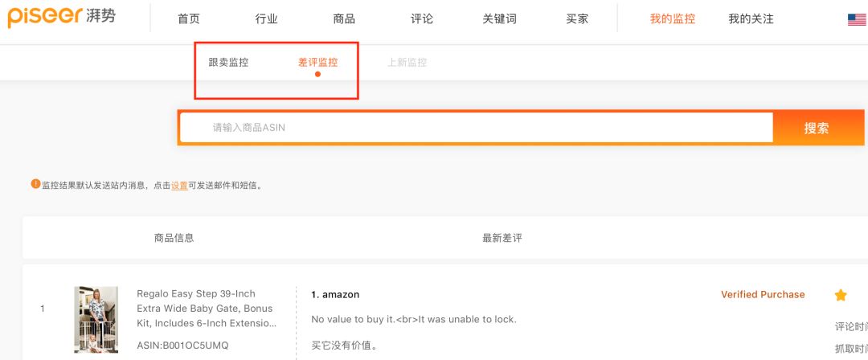Image resolution: width=868 pixels, height=360 pixels.
Task: Go to 我的关注
Action: click(x=751, y=19)
